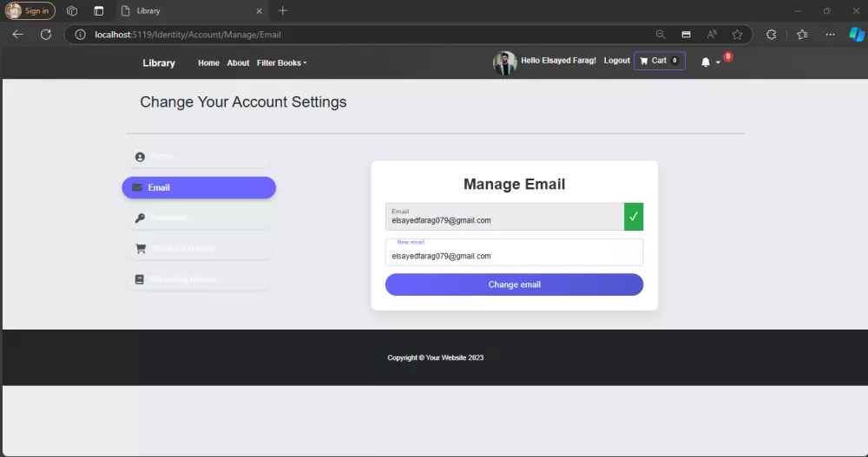Image resolution: width=868 pixels, height=457 pixels.
Task: Click the Logout link
Action: [x=616, y=61]
